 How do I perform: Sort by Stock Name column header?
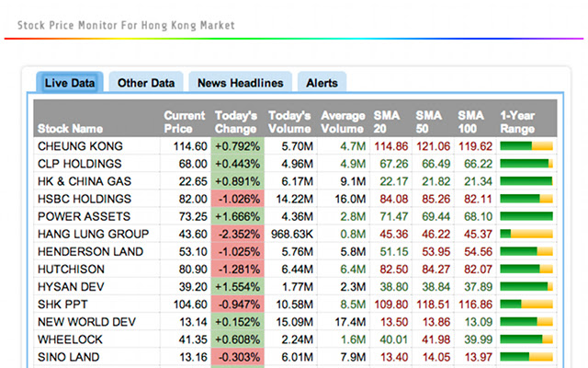70,129
